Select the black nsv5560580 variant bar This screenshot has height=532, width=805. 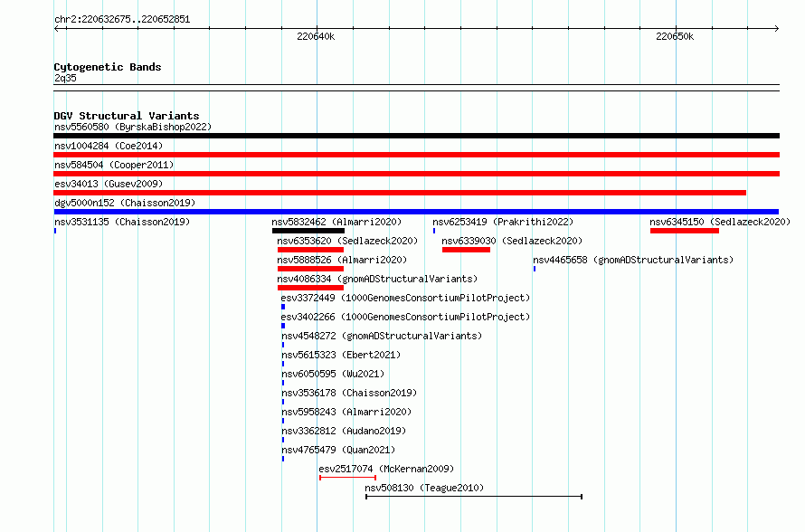416,136
